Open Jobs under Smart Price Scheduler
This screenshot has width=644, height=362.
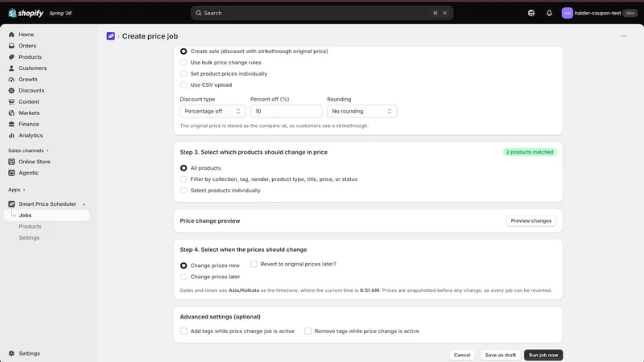coord(47,215)
